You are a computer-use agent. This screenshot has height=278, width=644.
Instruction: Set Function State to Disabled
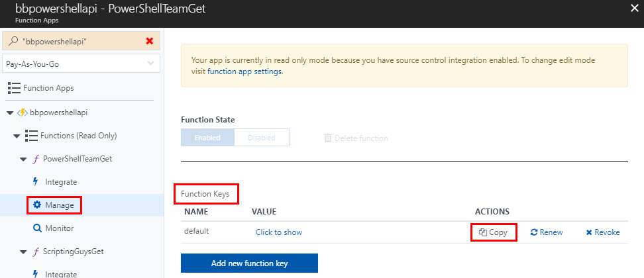coord(262,138)
